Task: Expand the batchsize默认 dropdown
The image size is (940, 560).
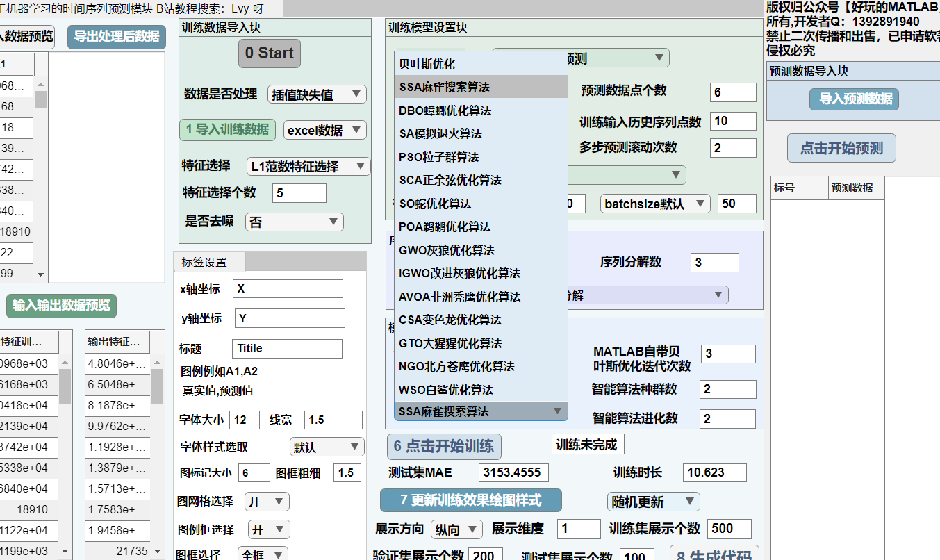Action: coord(654,204)
